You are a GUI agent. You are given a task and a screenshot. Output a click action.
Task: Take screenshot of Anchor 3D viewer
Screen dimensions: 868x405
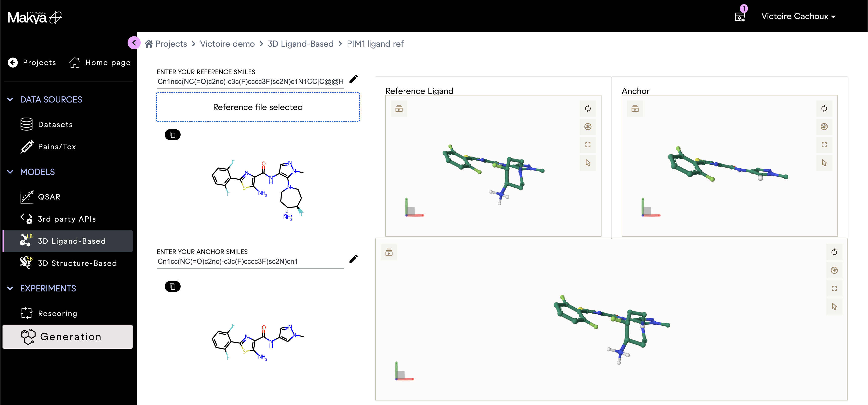tap(824, 127)
